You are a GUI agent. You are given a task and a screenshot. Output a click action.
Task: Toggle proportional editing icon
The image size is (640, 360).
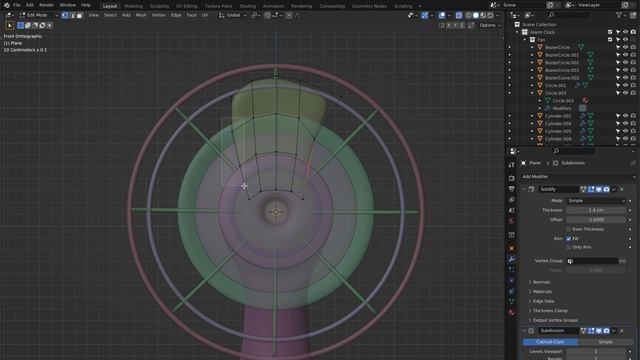point(289,15)
